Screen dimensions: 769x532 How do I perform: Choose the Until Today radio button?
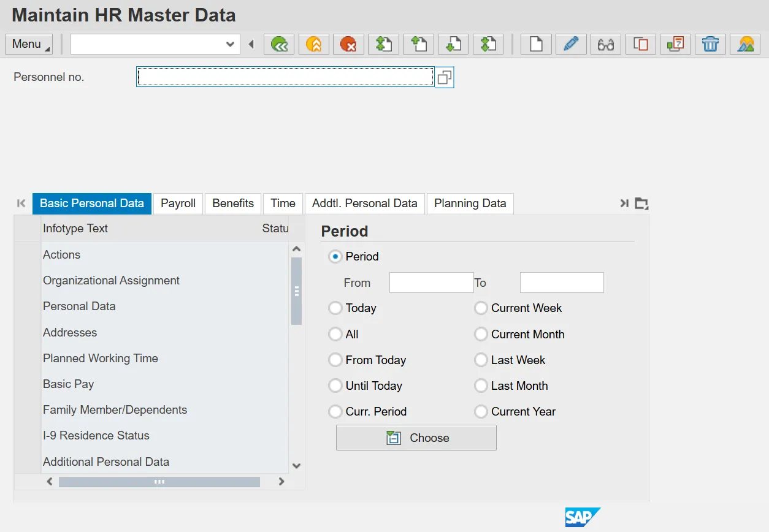coord(335,386)
